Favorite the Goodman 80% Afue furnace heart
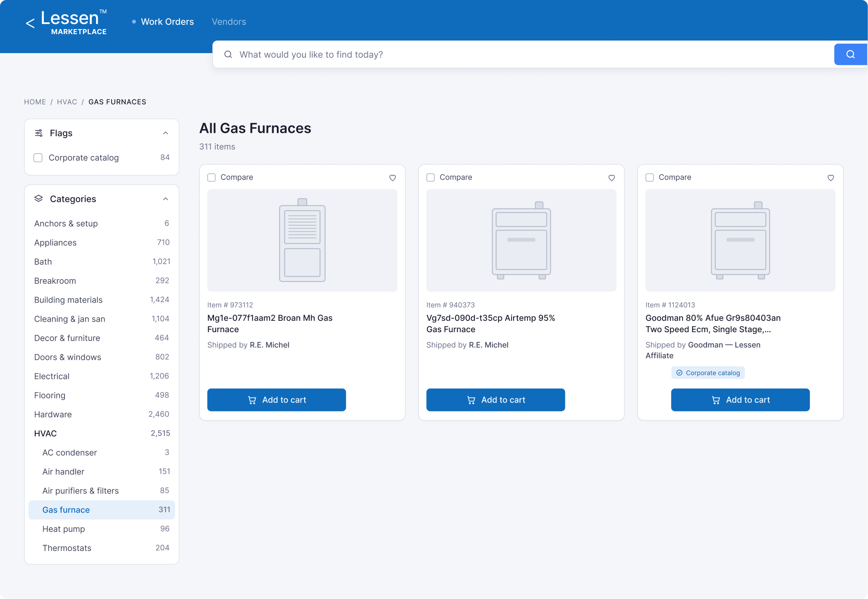Image resolution: width=868 pixels, height=599 pixels. coord(830,178)
